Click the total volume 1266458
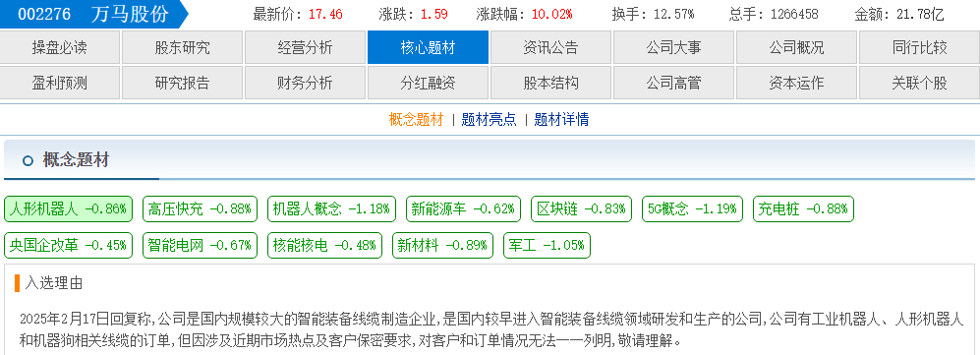 794,14
